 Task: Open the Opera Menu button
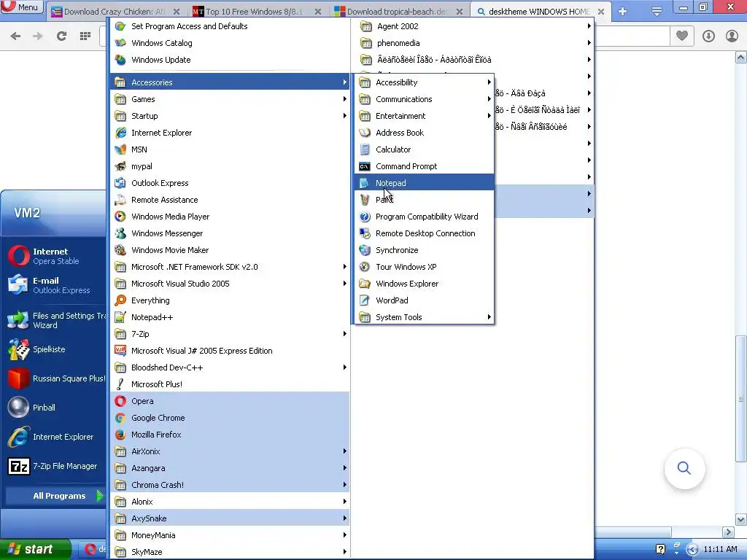click(22, 7)
